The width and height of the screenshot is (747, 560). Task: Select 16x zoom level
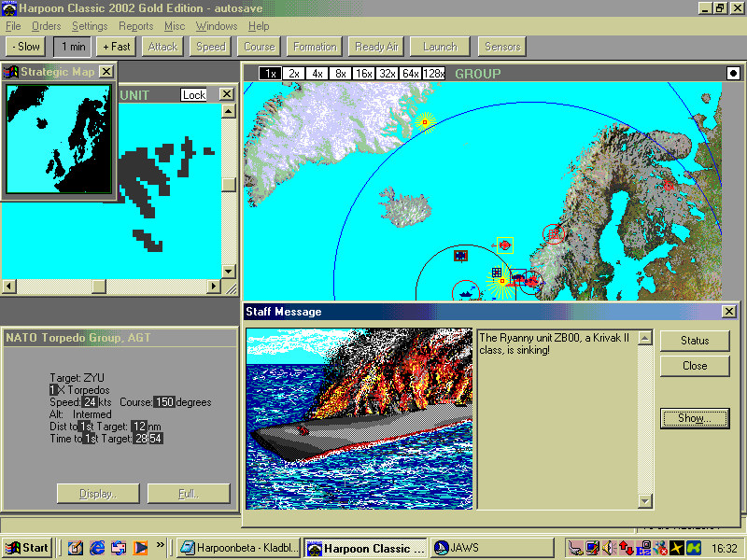pos(363,74)
